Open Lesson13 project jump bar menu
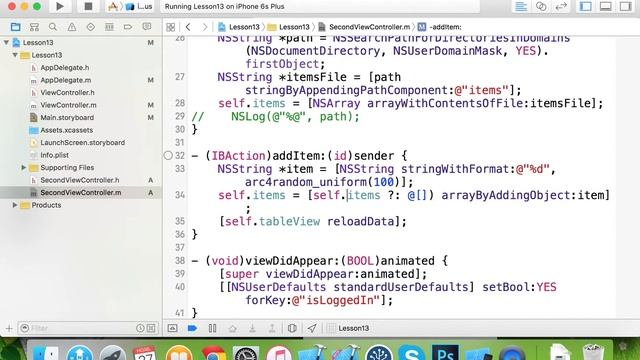 (239, 27)
